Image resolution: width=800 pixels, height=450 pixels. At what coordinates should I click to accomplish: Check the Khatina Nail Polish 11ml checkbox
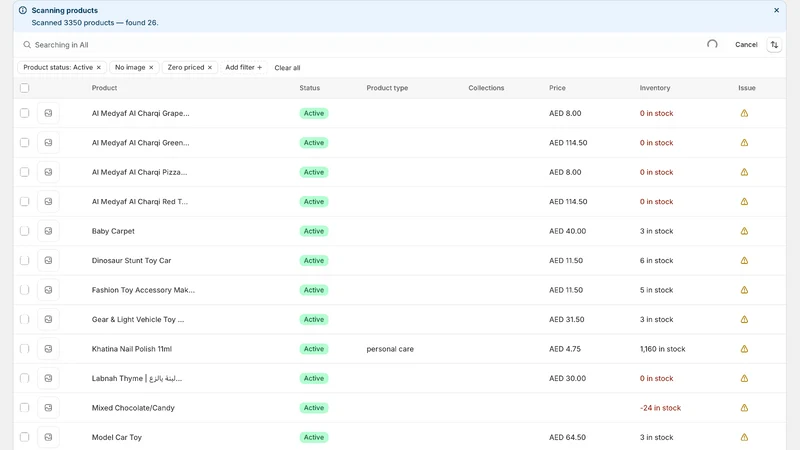(x=24, y=349)
